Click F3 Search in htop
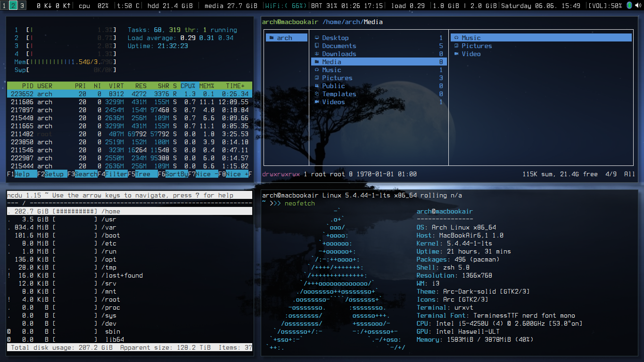This screenshot has width=644, height=362. pyautogui.click(x=82, y=174)
